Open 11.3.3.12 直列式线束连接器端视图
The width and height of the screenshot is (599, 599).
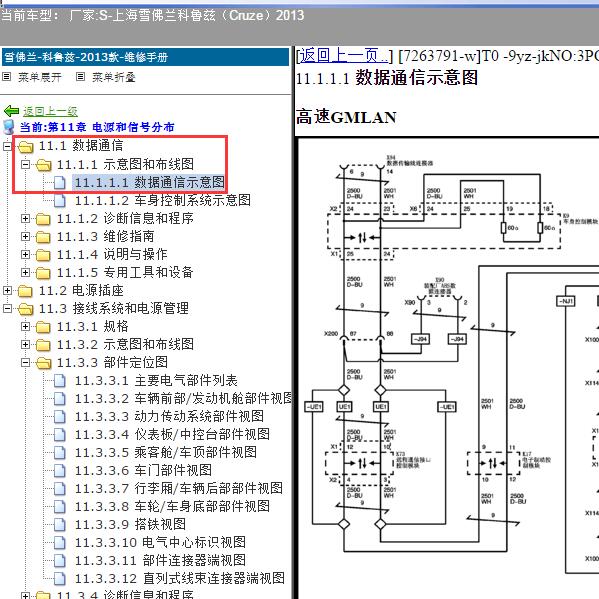(180, 578)
